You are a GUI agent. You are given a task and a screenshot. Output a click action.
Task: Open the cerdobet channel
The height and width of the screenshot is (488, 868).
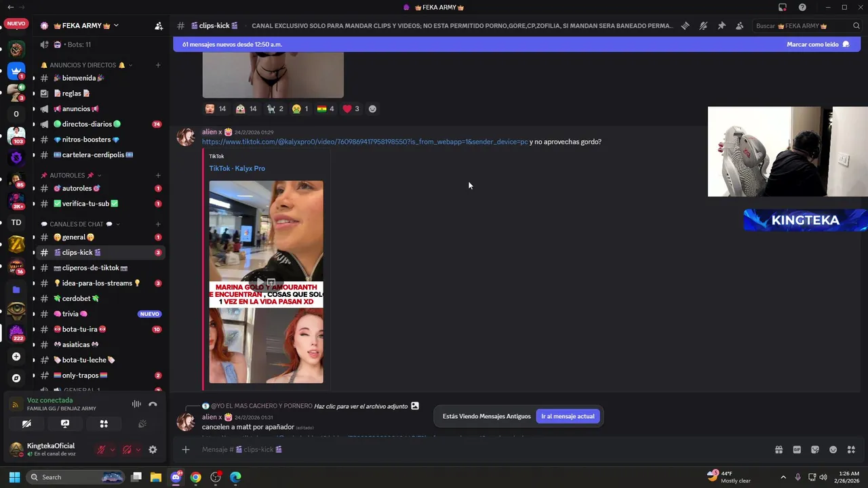[x=101, y=298]
